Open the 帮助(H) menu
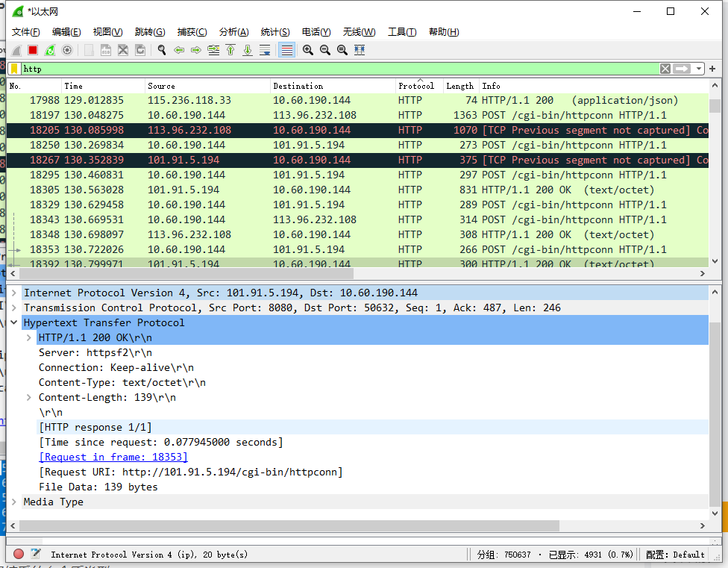The image size is (728, 568). (x=444, y=32)
